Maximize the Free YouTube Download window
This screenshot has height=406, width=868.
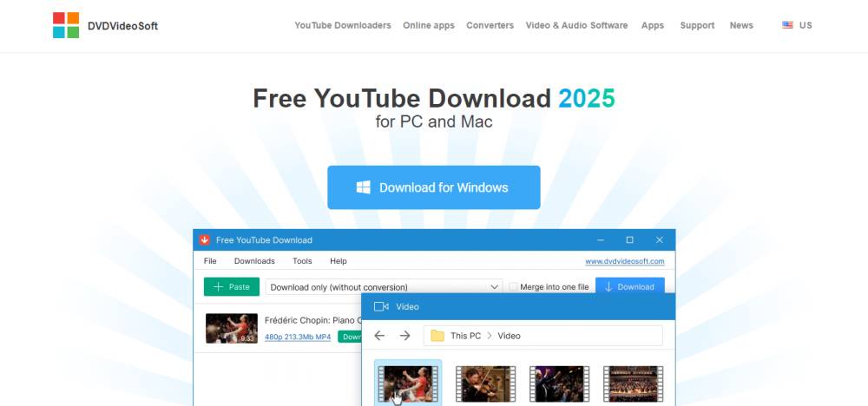[x=629, y=240]
